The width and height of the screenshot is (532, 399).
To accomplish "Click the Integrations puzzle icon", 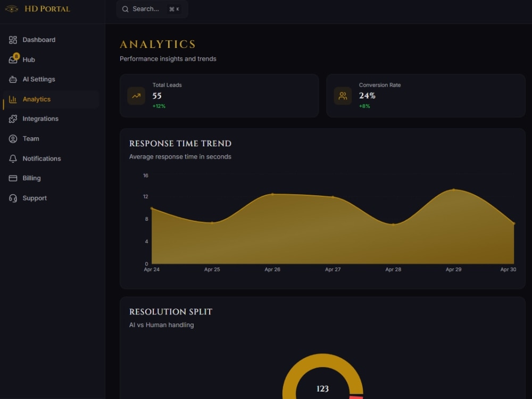I will coord(13,119).
